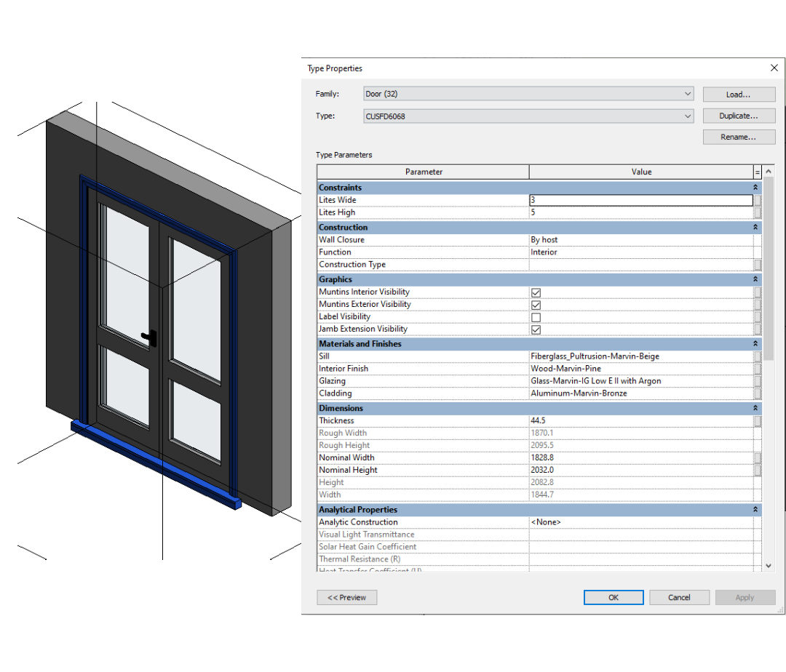This screenshot has height=672, width=786.
Task: Click the Duplicate... button
Action: point(738,116)
